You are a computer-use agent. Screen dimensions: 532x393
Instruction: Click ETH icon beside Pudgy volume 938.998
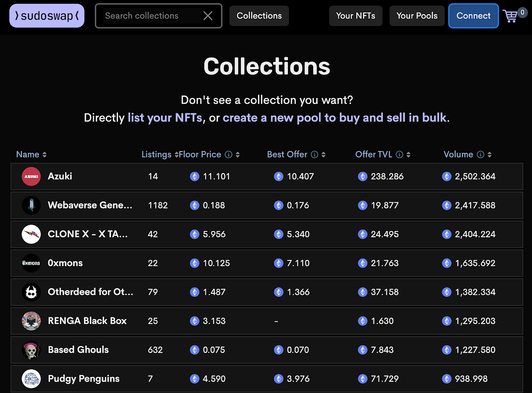(447, 379)
